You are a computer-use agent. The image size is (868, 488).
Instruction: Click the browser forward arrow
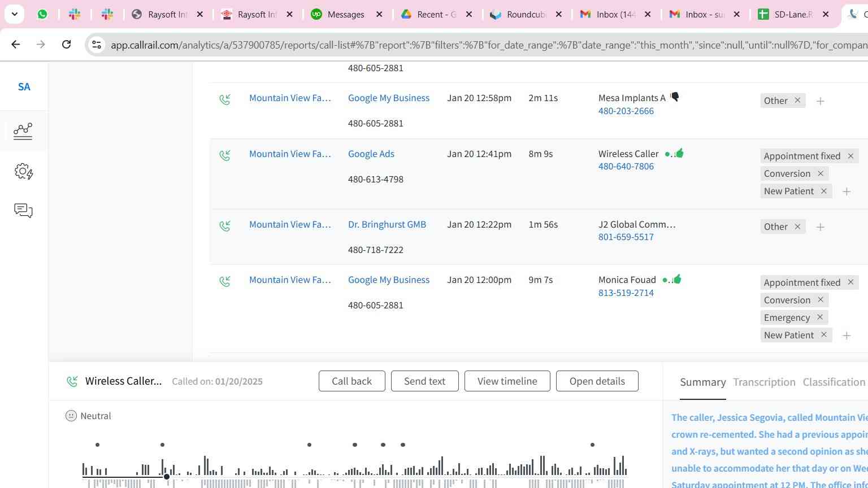click(41, 44)
